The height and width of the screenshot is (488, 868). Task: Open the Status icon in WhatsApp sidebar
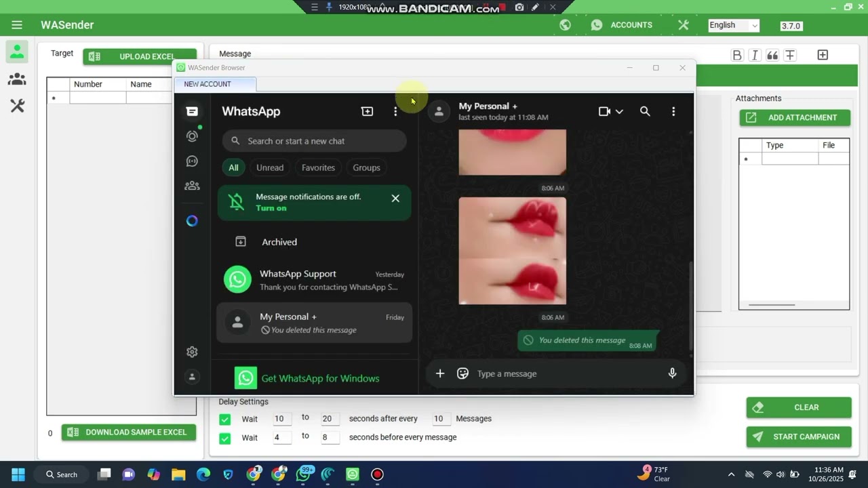tap(192, 136)
